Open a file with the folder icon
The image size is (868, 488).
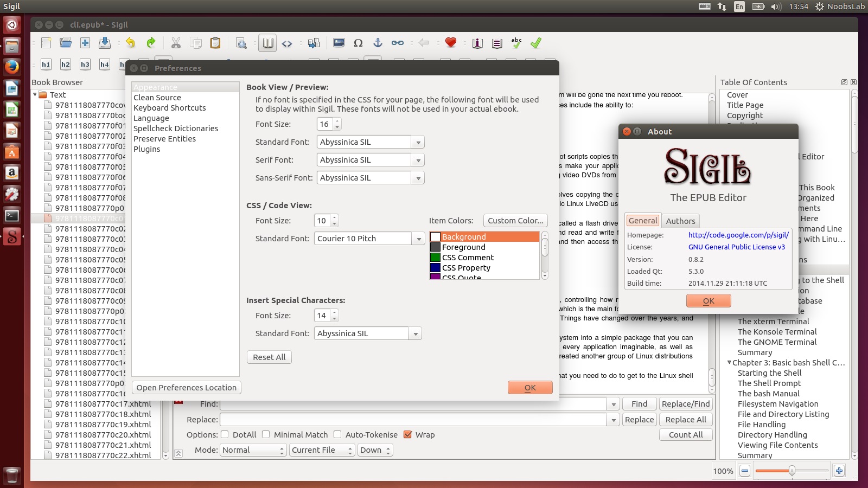click(x=66, y=43)
